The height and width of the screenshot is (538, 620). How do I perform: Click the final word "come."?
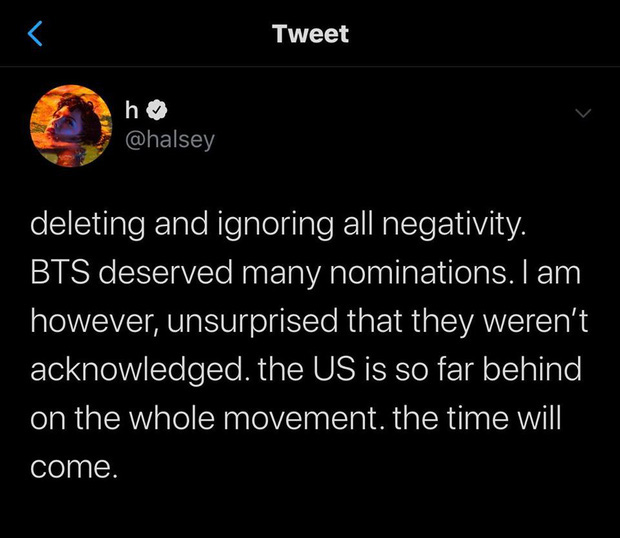coord(74,467)
